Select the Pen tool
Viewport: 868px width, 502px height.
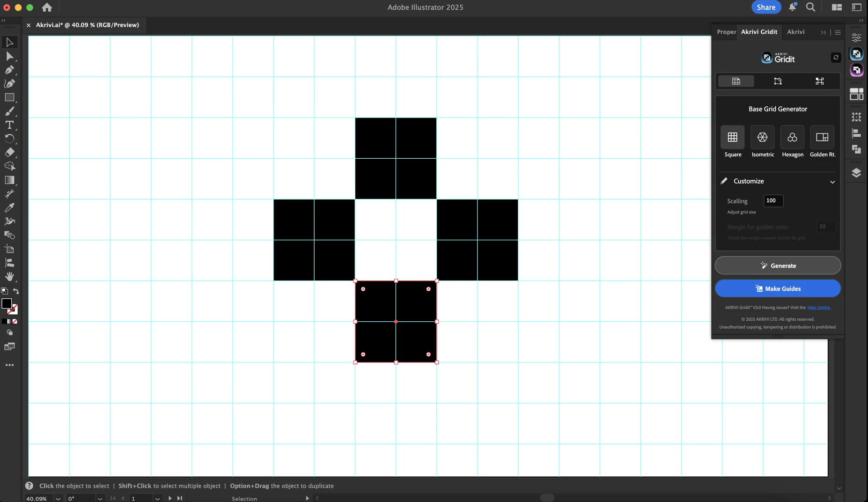coord(9,70)
